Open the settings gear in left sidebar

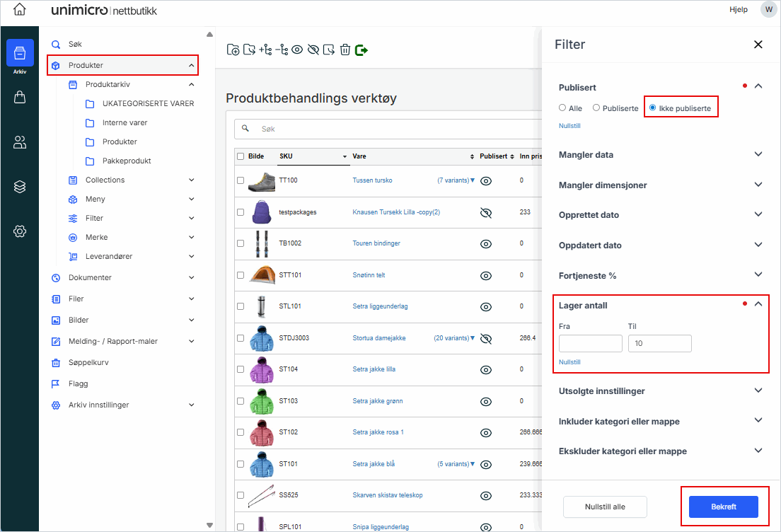pos(20,231)
